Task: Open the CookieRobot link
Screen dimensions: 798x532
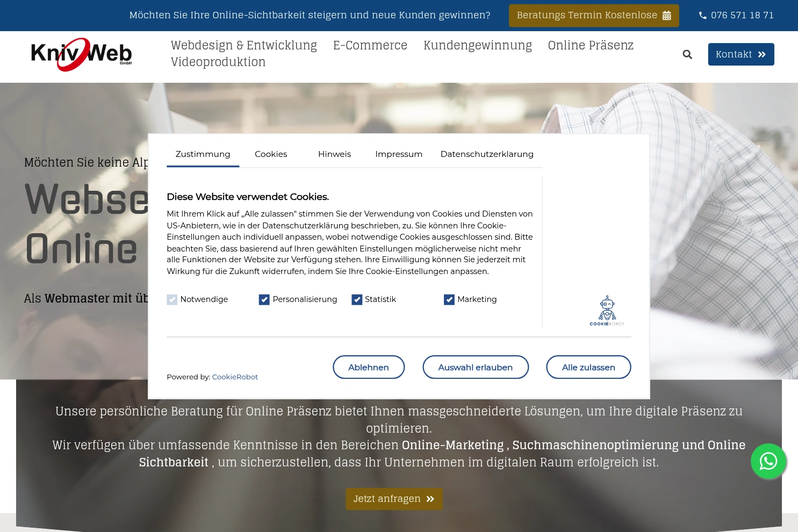Action: [235, 377]
